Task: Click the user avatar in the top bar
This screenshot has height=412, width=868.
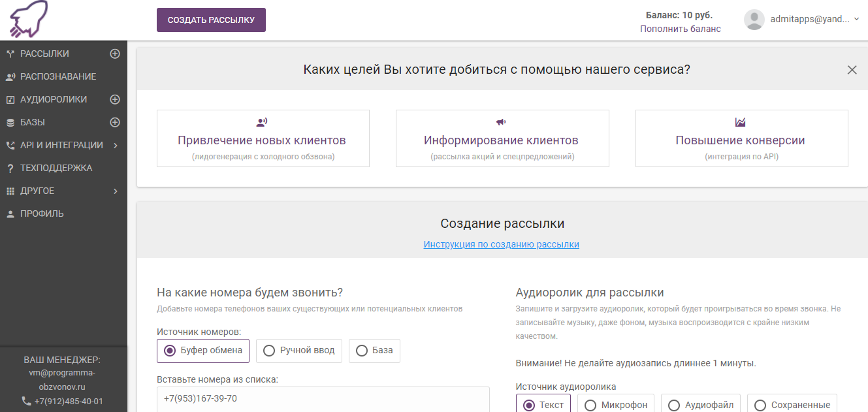Action: (x=754, y=19)
